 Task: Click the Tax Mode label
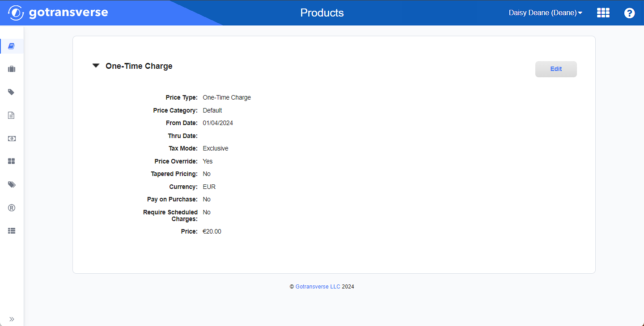point(183,148)
